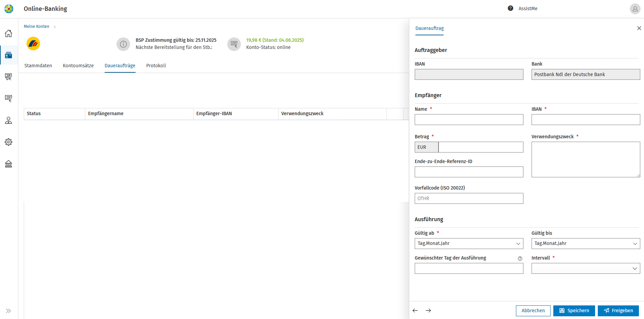
Task: Click the AssistMe link
Action: [x=528, y=8]
